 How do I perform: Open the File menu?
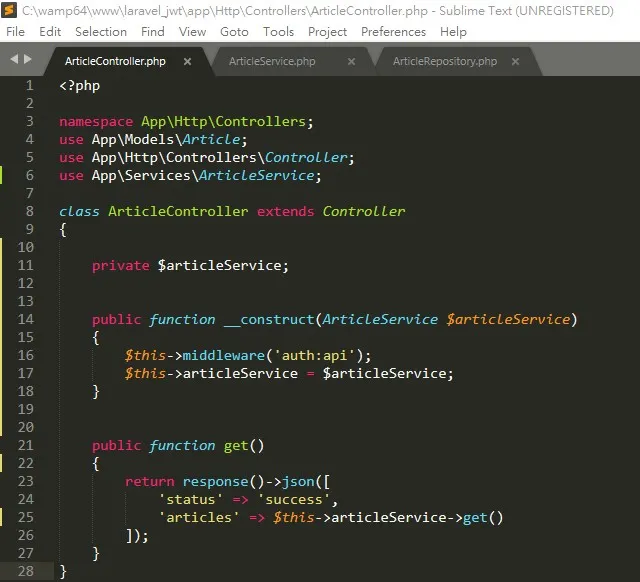(x=15, y=32)
